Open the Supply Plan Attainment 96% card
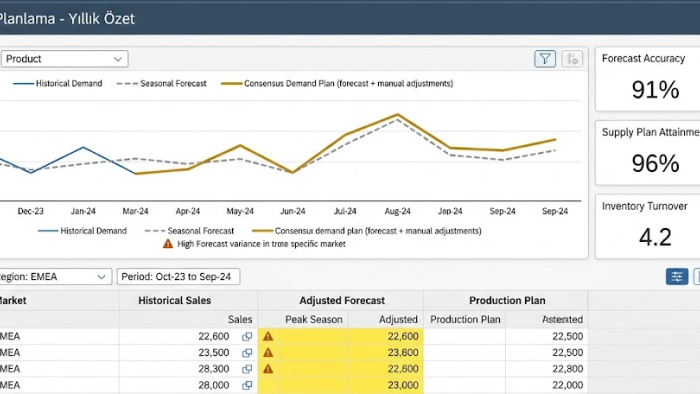 [x=648, y=153]
